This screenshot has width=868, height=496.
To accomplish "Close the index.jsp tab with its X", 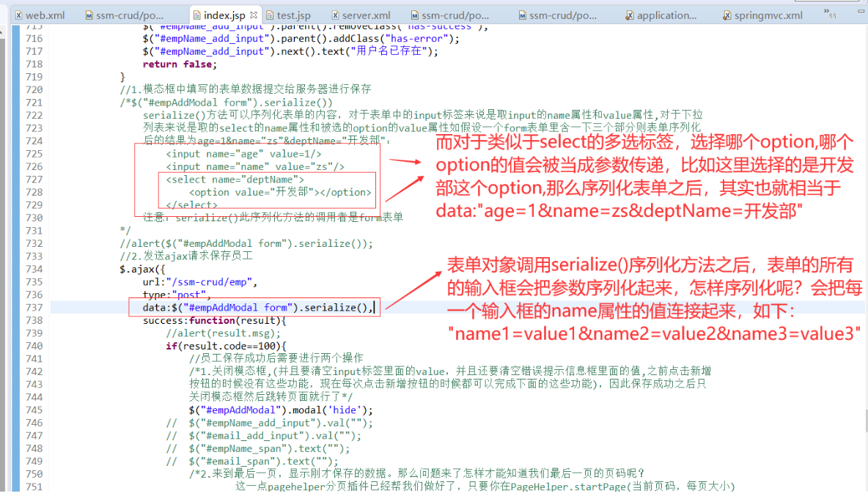I will pos(254,15).
